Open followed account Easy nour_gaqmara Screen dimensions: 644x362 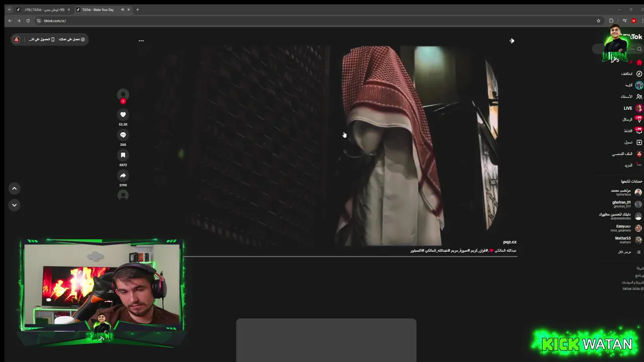click(x=626, y=228)
